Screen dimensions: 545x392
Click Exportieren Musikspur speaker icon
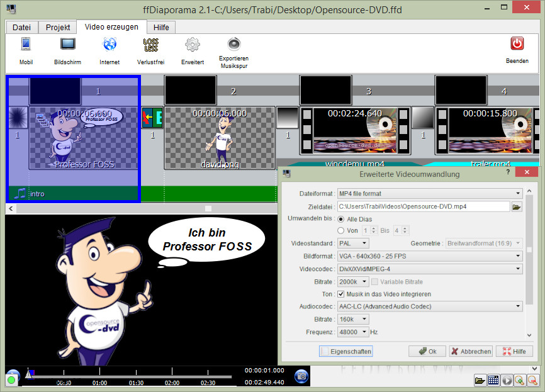[234, 44]
